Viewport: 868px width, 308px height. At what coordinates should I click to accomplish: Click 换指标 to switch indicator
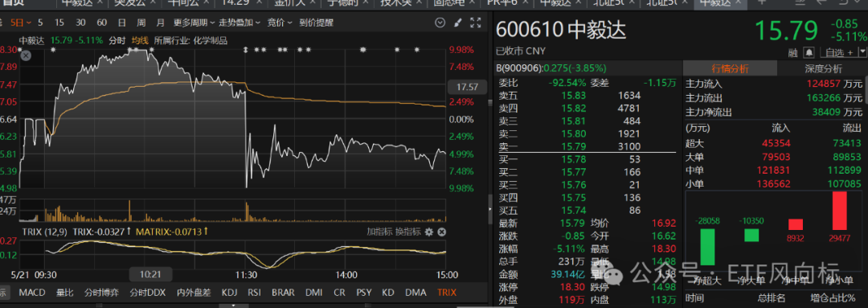click(408, 232)
